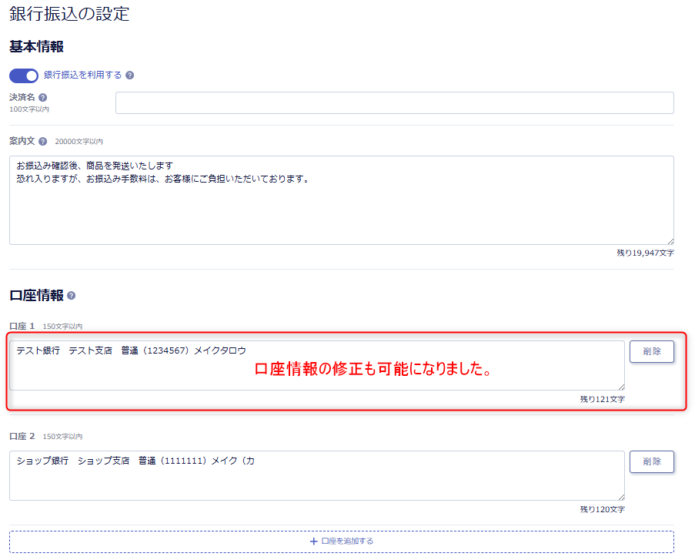Click the 決済名 field label
The height and width of the screenshot is (560, 695).
pyautogui.click(x=22, y=97)
